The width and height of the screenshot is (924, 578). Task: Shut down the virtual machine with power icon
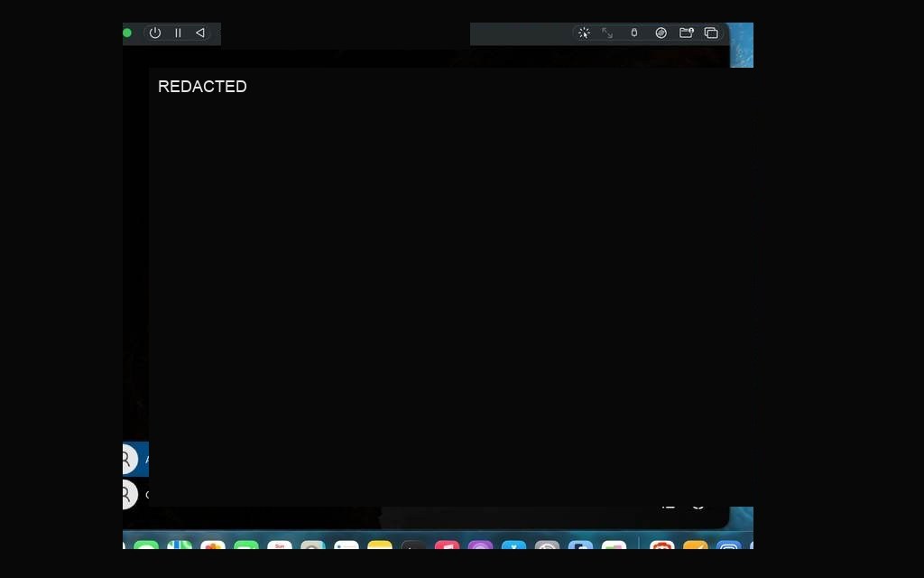(155, 33)
